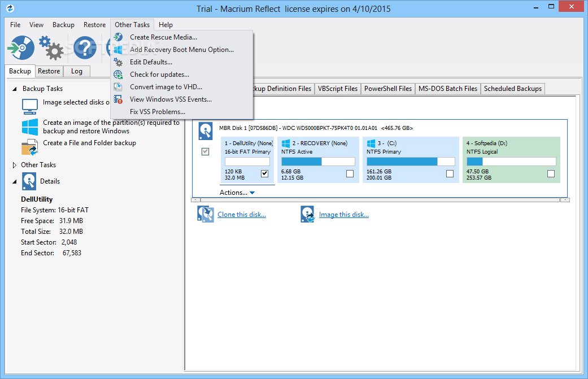Select View Windows VSS Events entry
The image size is (588, 379).
point(182,99)
